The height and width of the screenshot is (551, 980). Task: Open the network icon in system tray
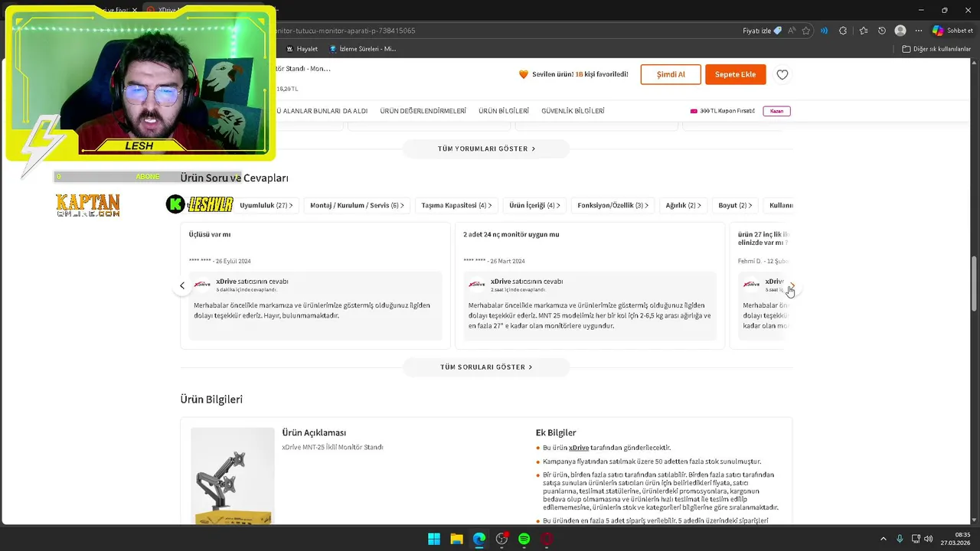click(x=915, y=539)
